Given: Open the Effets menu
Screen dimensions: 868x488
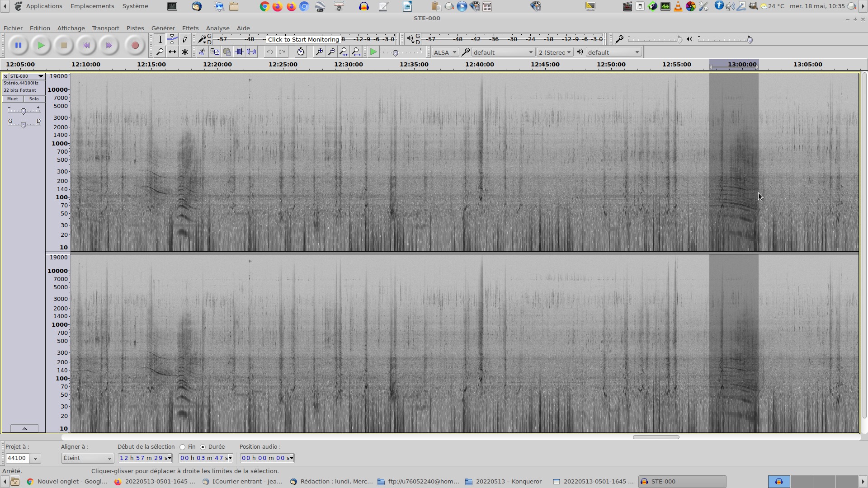Looking at the screenshot, I should tap(190, 28).
